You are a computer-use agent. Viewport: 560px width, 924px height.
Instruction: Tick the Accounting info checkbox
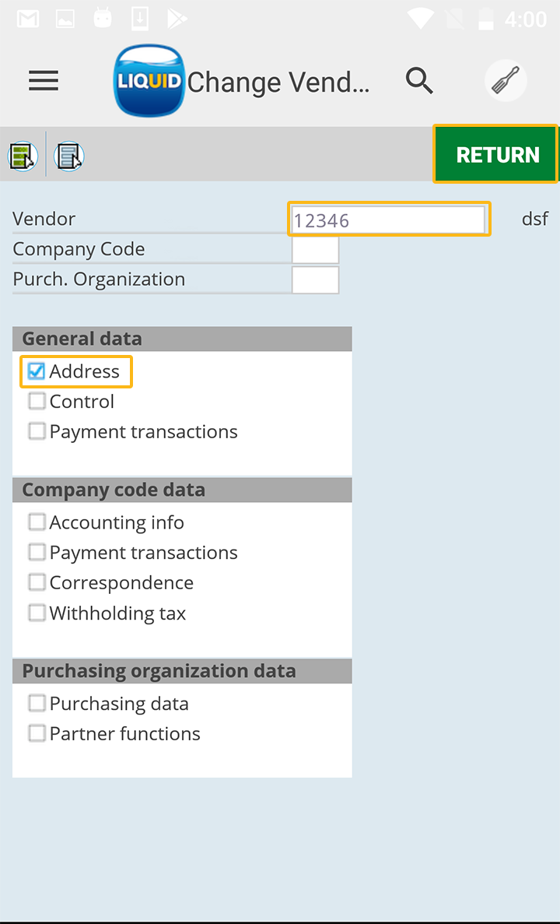[x=37, y=522]
